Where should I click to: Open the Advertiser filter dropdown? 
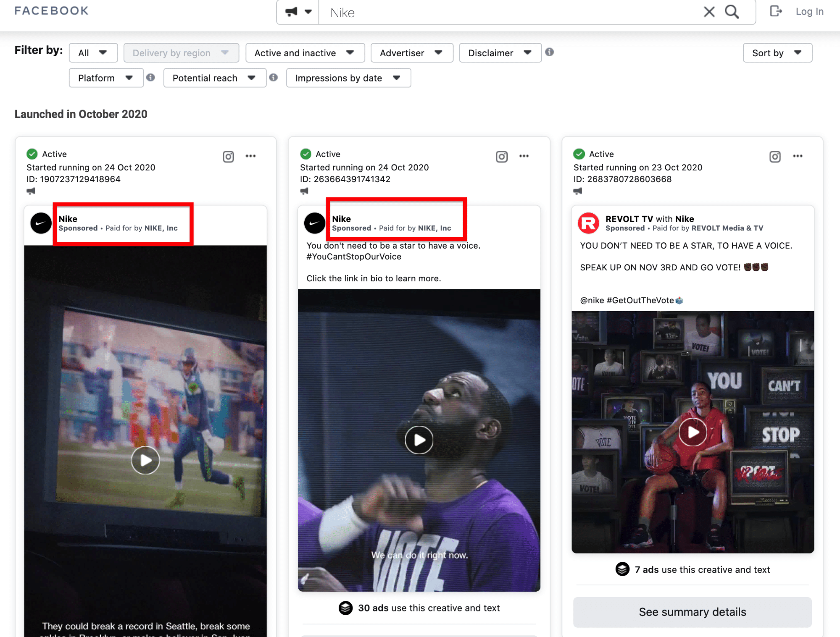click(x=411, y=53)
